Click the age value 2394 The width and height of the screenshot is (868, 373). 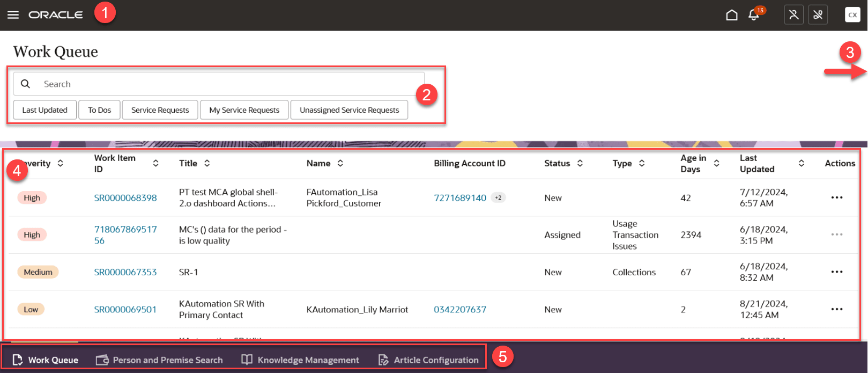coord(691,235)
